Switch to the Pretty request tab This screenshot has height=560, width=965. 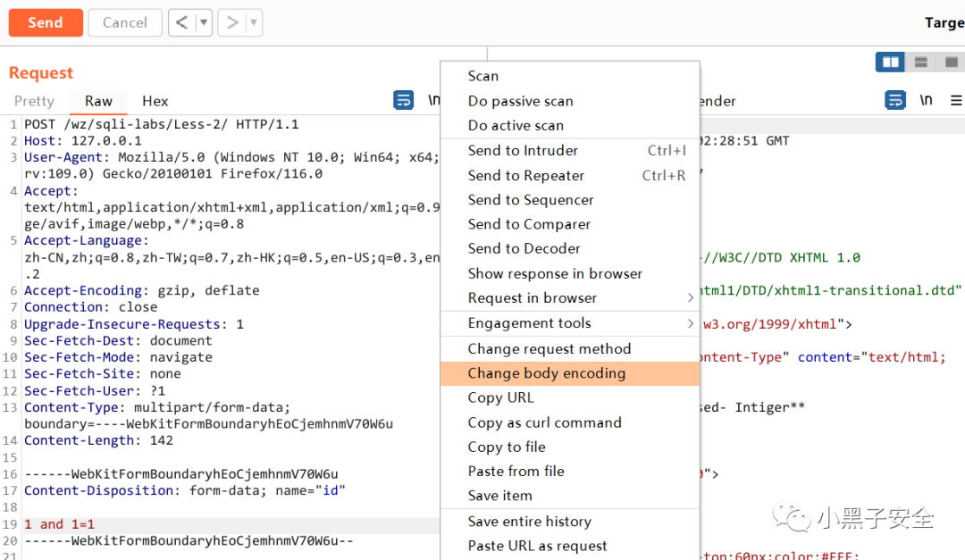(35, 101)
